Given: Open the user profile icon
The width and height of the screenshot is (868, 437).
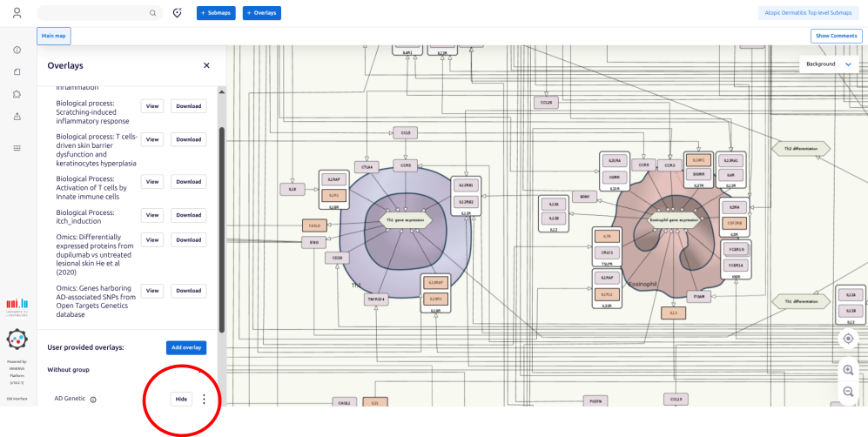Looking at the screenshot, I should click(17, 13).
